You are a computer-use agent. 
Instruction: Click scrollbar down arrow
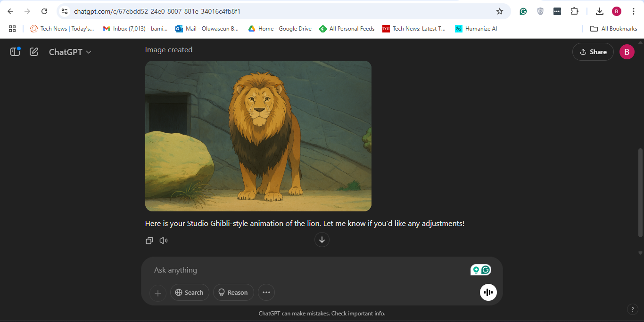pyautogui.click(x=640, y=253)
